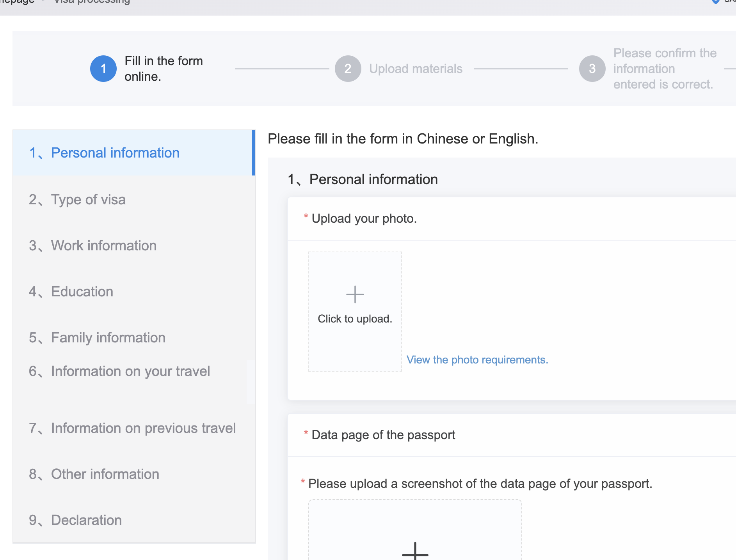Switch to the Education section
The image size is (736, 560).
(82, 292)
